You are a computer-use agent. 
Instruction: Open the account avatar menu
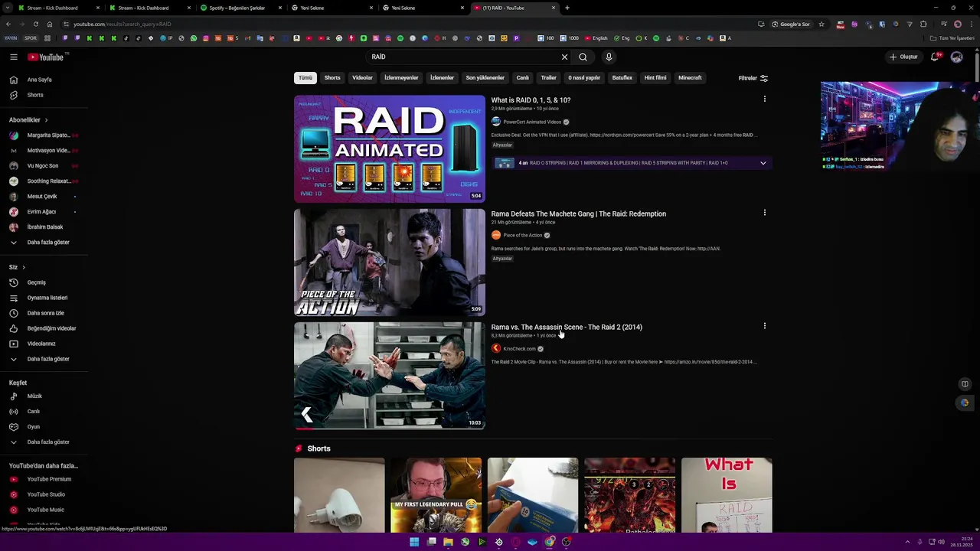956,57
